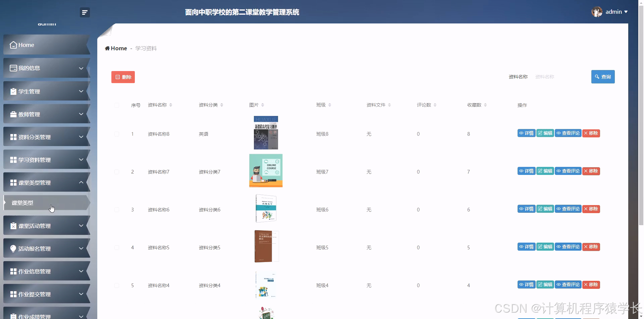Image resolution: width=644 pixels, height=319 pixels.
Task: Check the row checkbox for 资料名称6
Action: (117, 210)
